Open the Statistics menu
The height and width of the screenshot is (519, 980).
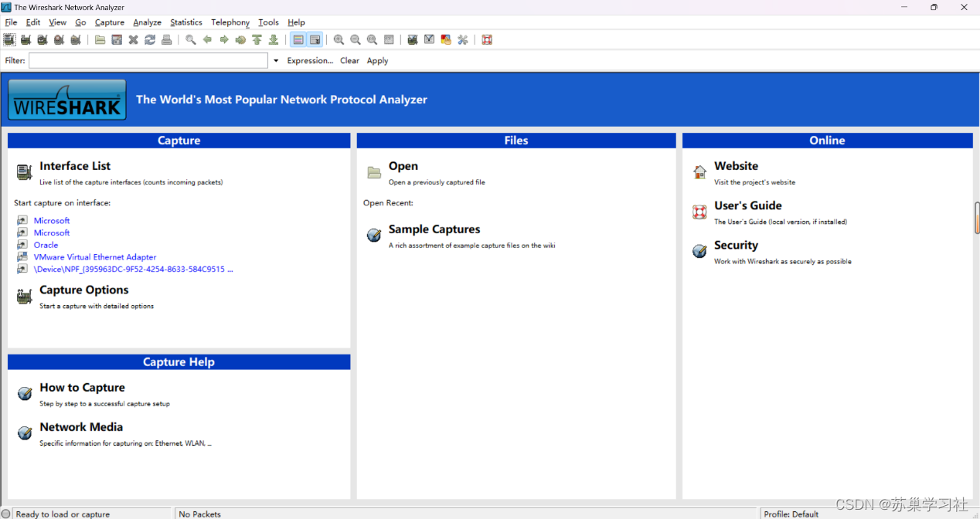click(186, 22)
